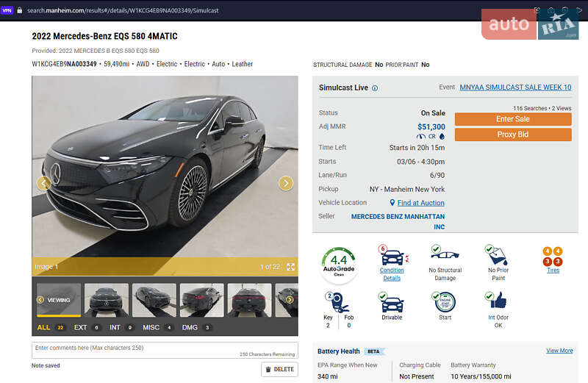Select the EXT photos tab
The width and height of the screenshot is (588, 383).
click(87, 327)
